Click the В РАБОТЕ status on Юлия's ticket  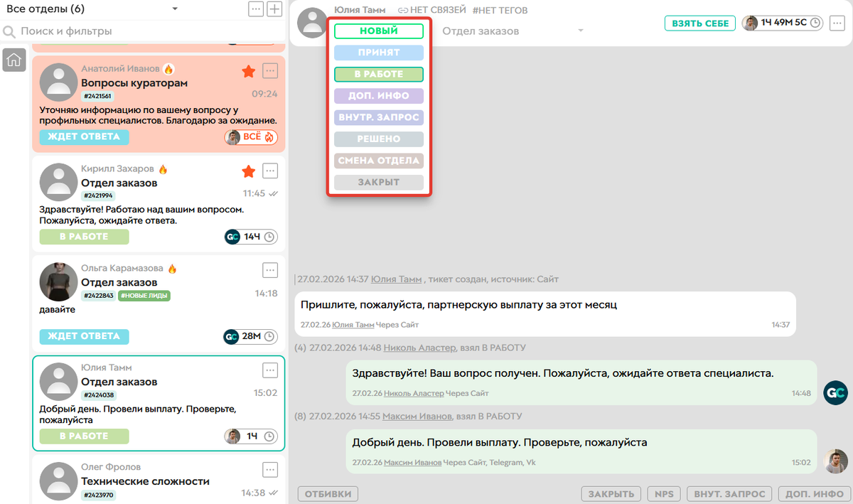(x=84, y=436)
